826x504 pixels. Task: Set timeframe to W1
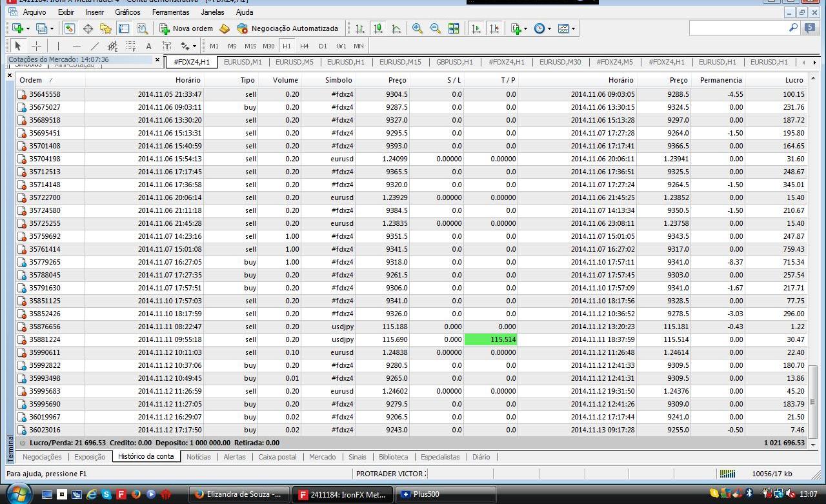pos(341,46)
